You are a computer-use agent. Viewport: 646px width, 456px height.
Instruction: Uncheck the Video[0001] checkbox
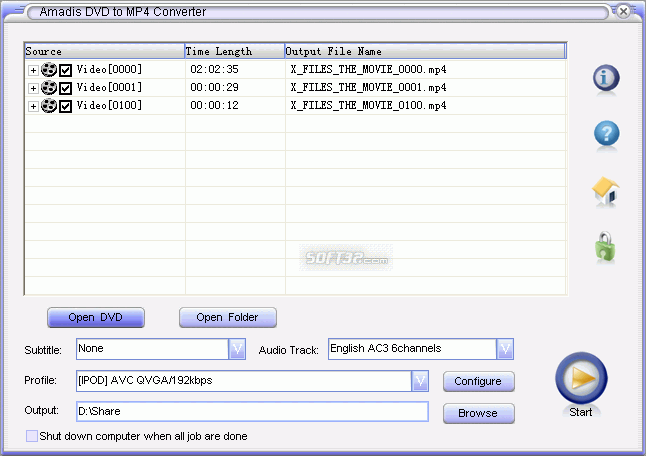click(66, 88)
